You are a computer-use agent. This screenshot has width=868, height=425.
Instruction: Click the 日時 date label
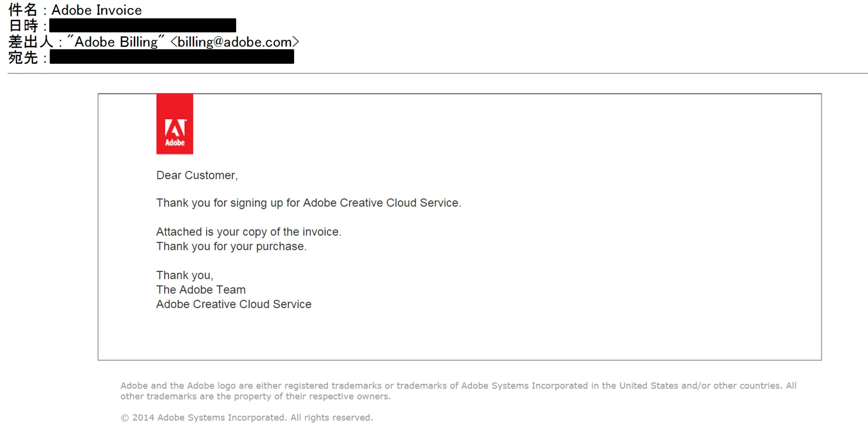(23, 26)
